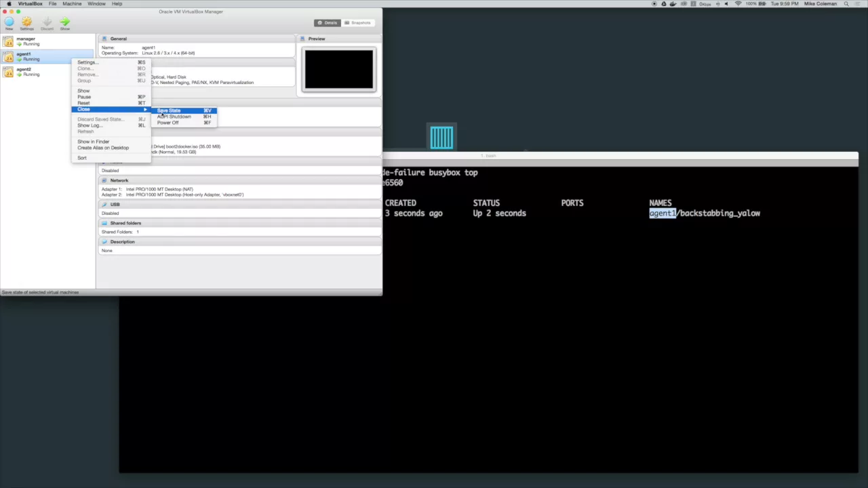The image size is (868, 488).
Task: Open the Apple menu icon
Action: pos(9,3)
